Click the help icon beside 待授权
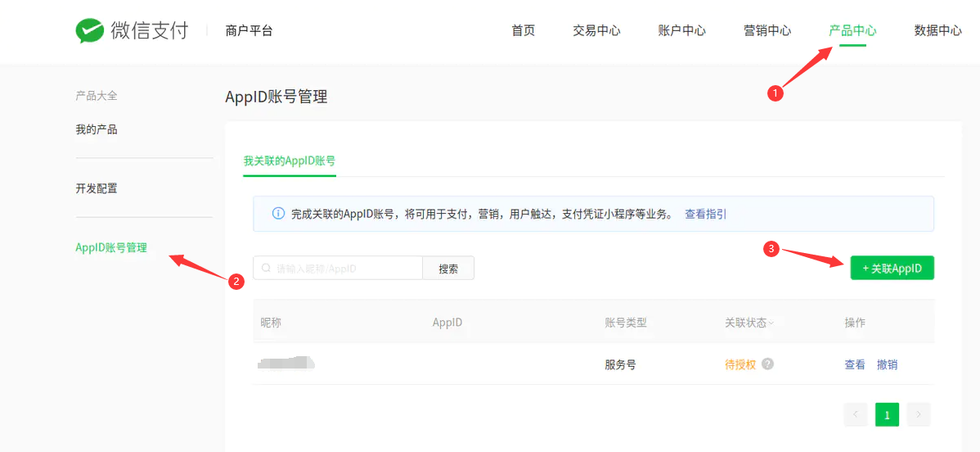 click(767, 364)
